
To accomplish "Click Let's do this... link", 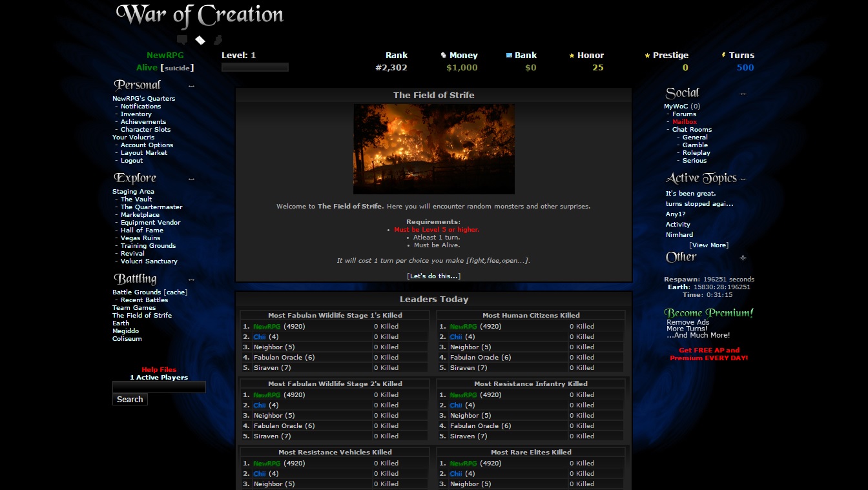I will [434, 276].
